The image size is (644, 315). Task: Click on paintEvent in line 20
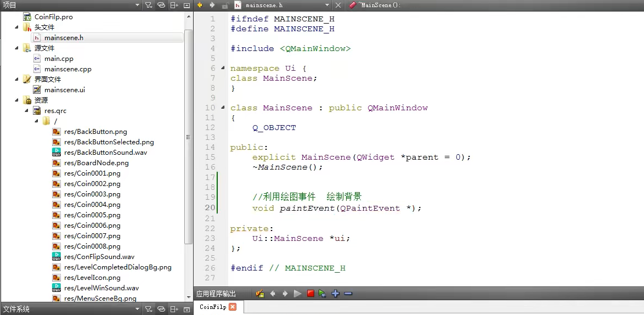click(307, 208)
